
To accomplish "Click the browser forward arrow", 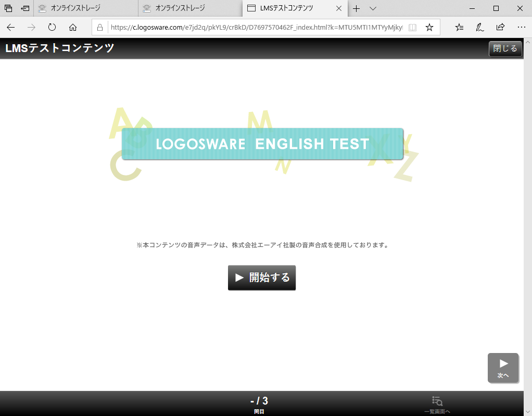I will point(31,27).
